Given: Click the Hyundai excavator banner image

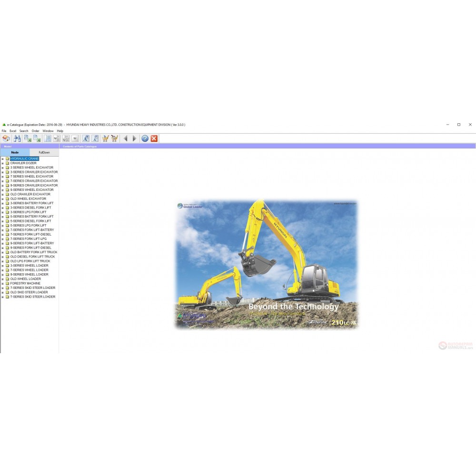Looking at the screenshot, I should (267, 264).
